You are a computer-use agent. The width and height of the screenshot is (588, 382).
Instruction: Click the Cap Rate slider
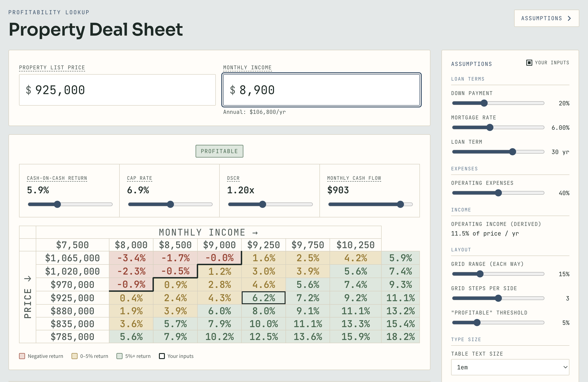(170, 204)
